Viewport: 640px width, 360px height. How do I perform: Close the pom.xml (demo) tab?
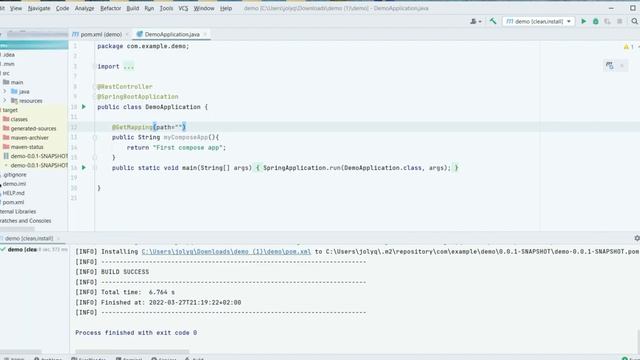pos(127,34)
